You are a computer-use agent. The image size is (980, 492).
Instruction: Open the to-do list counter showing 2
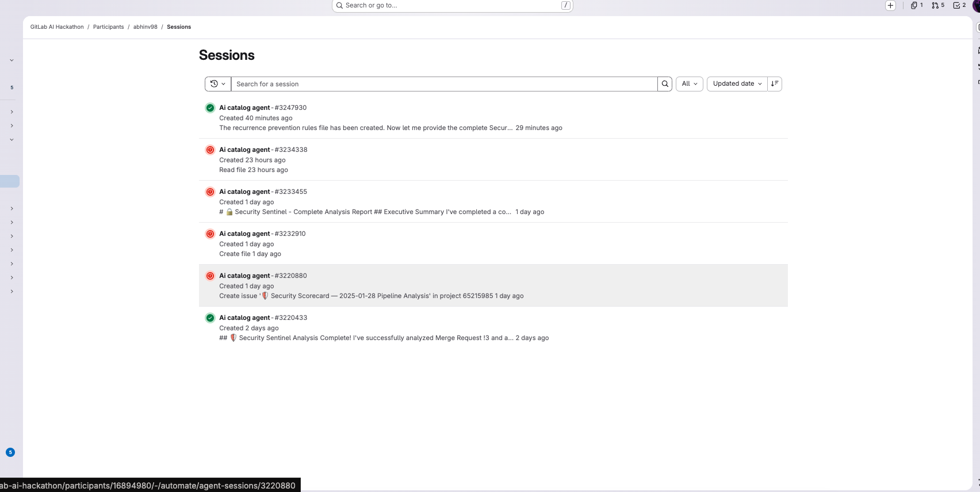tap(959, 5)
